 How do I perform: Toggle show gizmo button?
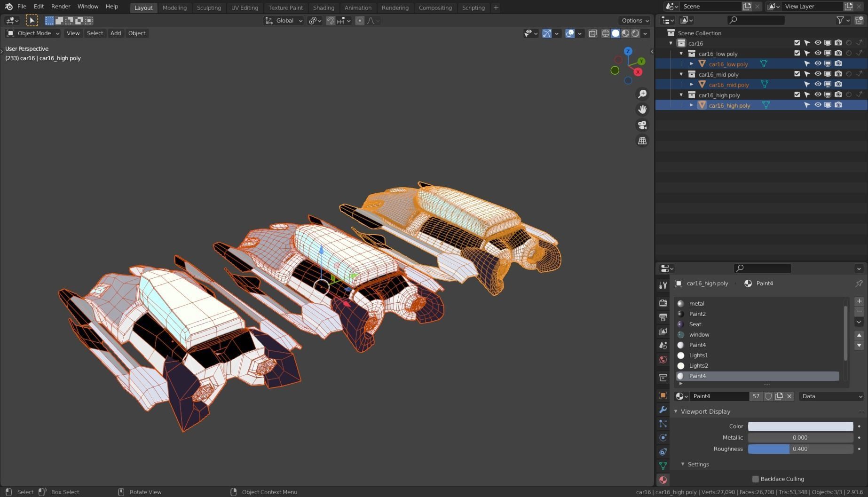click(546, 33)
